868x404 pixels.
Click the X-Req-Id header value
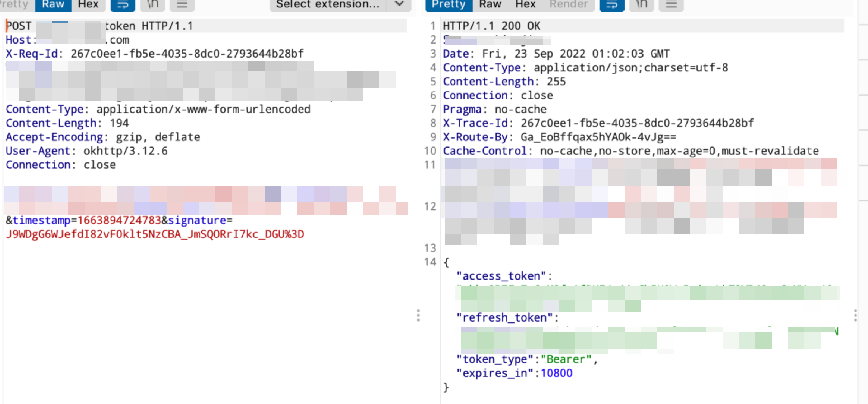[x=187, y=54]
